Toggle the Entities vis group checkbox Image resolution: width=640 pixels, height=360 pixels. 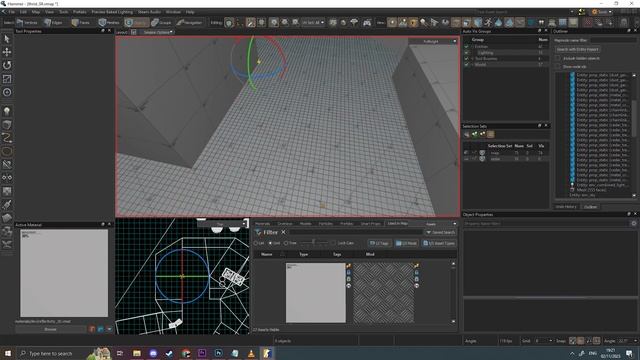(467, 47)
